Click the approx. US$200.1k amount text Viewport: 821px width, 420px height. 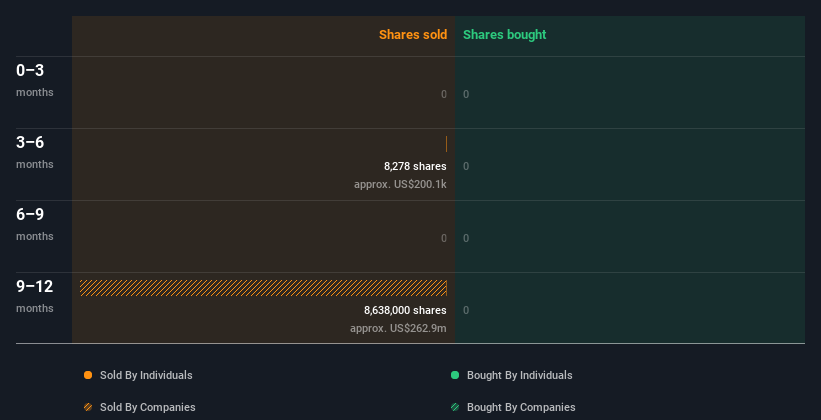pyautogui.click(x=400, y=184)
